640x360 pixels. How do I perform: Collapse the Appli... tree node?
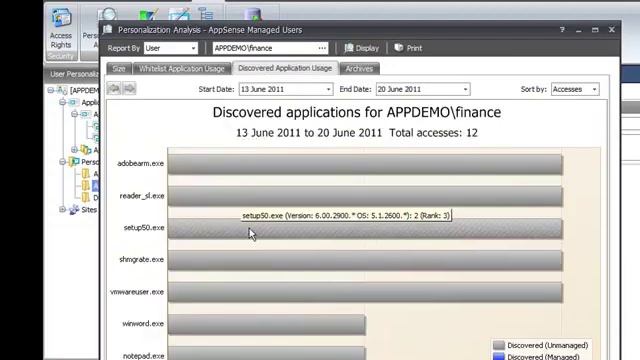tap(62, 102)
